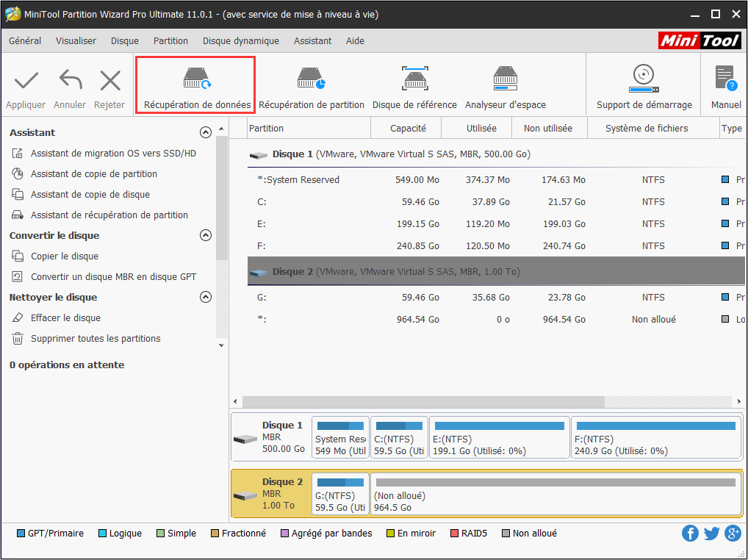
Task: Sort by the Capacité column header
Action: click(406, 129)
